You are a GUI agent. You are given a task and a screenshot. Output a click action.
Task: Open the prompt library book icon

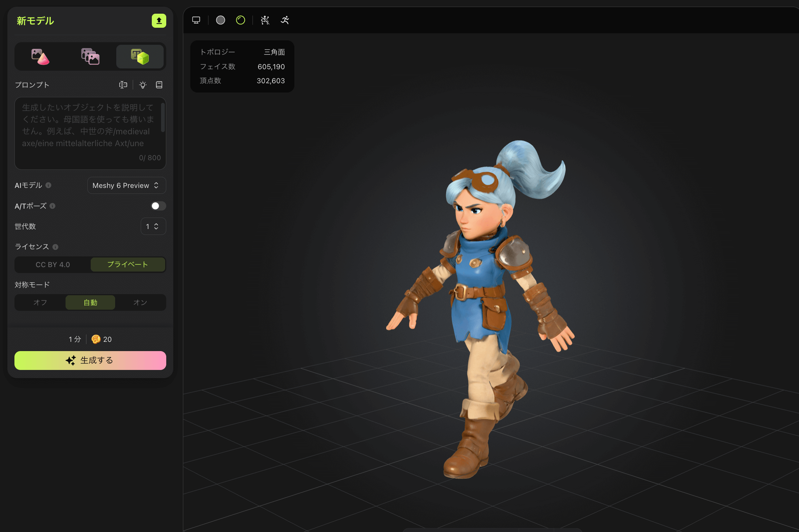point(159,85)
